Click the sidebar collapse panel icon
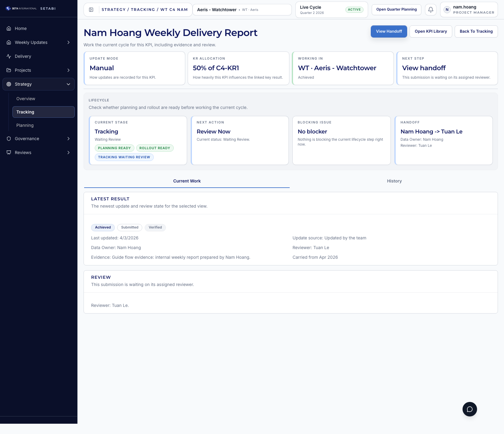 click(x=91, y=10)
